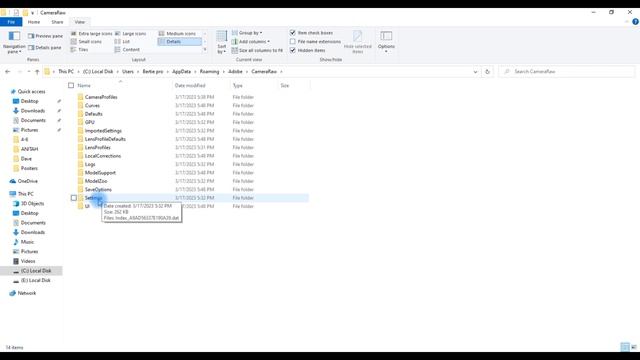640x360 pixels.
Task: Expand the address bar history dropdown
Action: click(475, 72)
